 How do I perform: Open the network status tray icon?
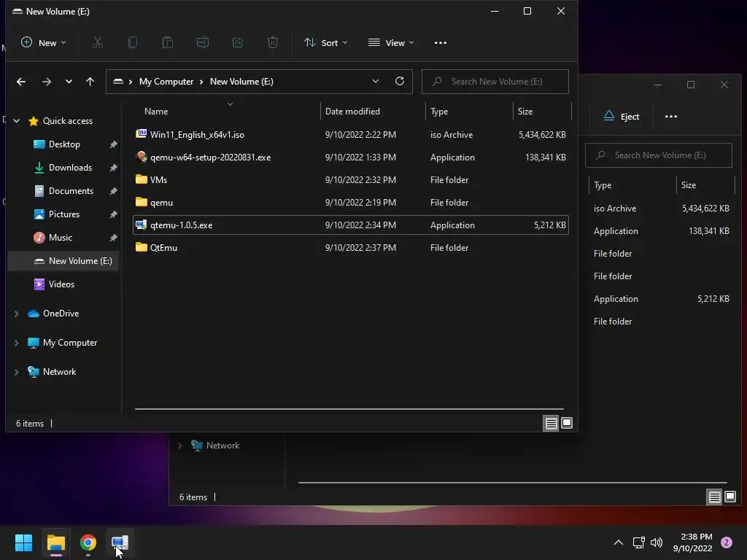point(639,542)
